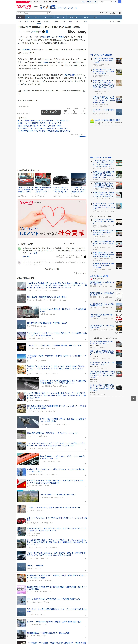Open the 米紙「トヨタのEV慎重戦略は正解だった」 card
Viewport: 138px width, 644px height.
[43, 185]
